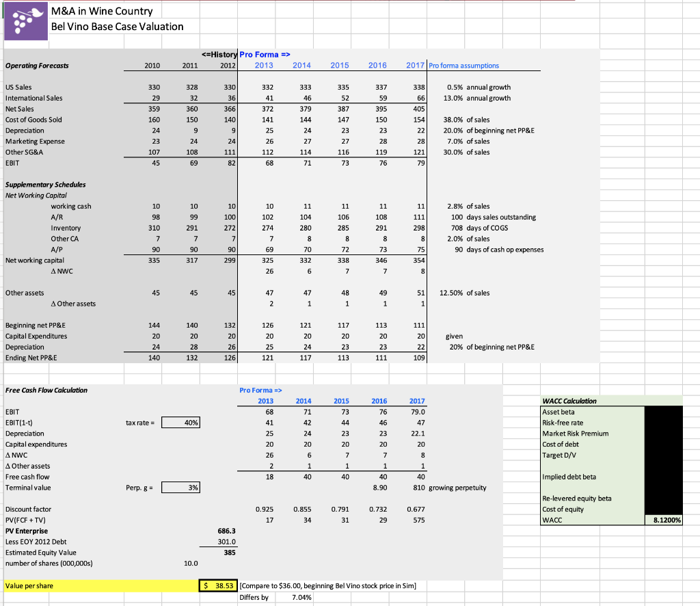Select the 'Operating Forecasts' heading cell
The width and height of the screenshot is (700, 606).
(x=37, y=66)
